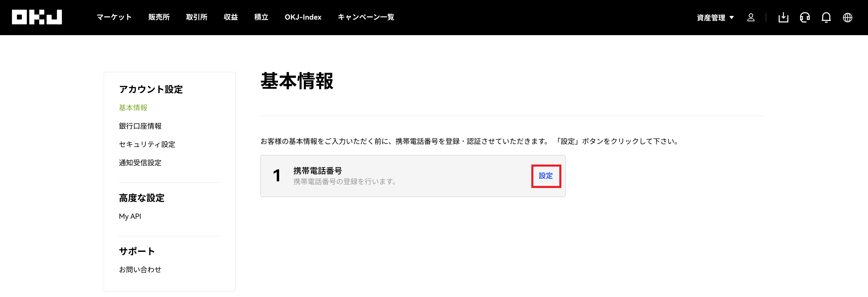Click お問い合わせ under サポート
The image size is (868, 297).
tap(140, 270)
